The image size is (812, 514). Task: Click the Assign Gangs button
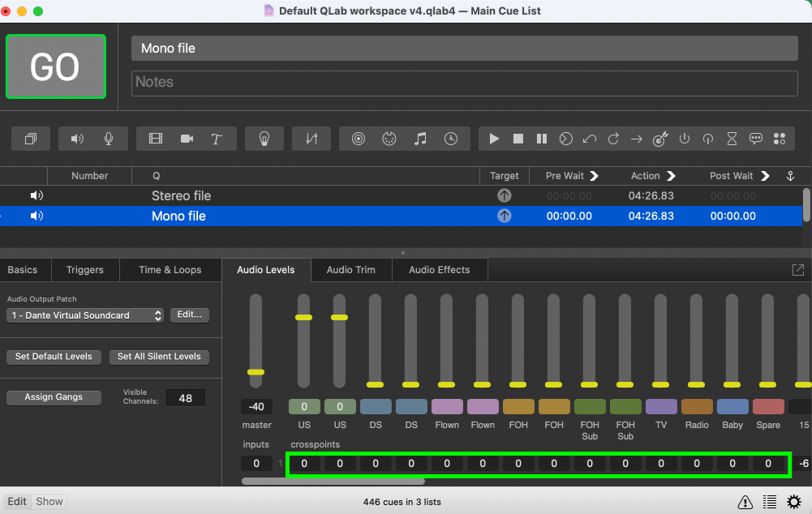pyautogui.click(x=54, y=397)
